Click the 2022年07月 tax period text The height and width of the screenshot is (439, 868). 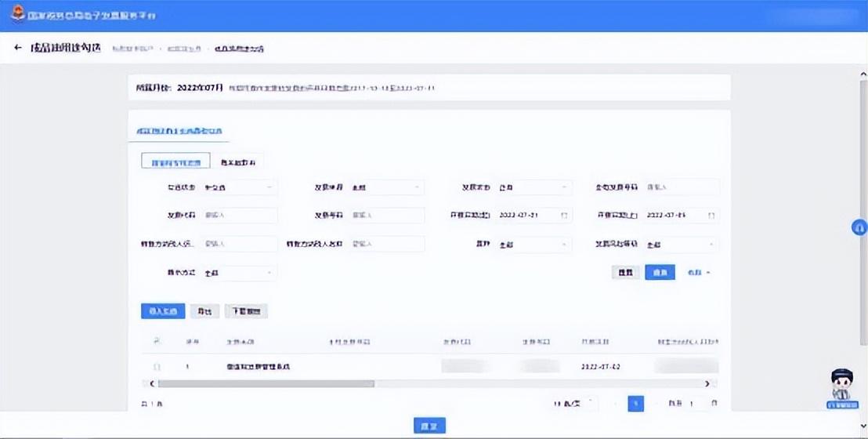[x=201, y=88]
